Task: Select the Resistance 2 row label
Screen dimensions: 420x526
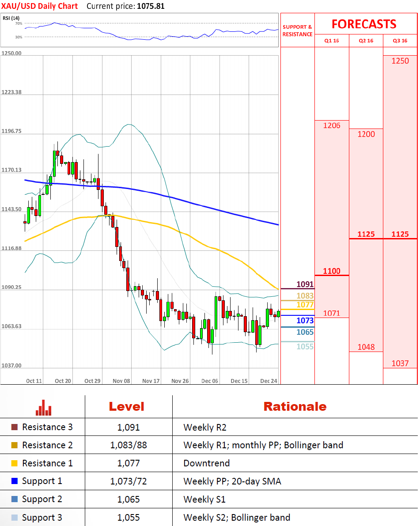Action: click(x=47, y=445)
